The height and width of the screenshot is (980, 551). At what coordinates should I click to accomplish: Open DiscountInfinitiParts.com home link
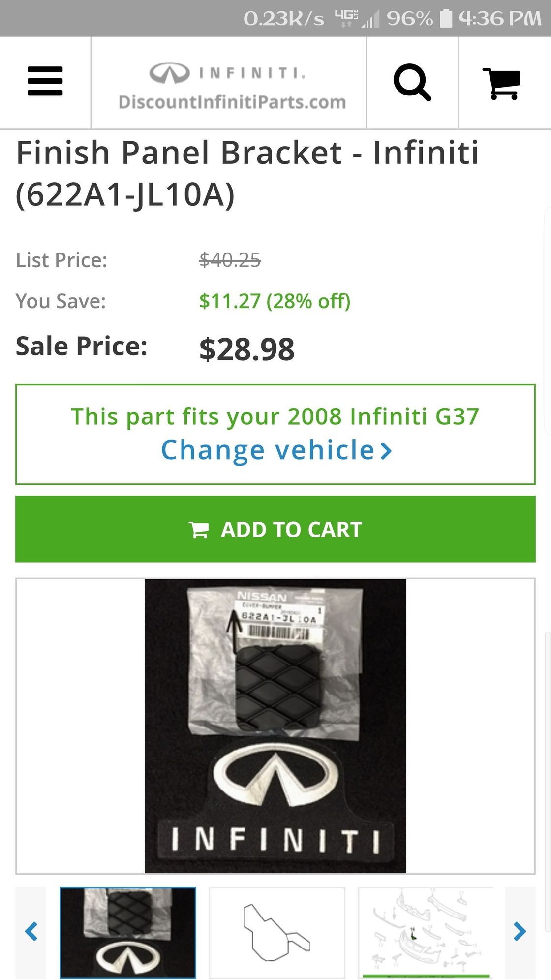tap(232, 102)
